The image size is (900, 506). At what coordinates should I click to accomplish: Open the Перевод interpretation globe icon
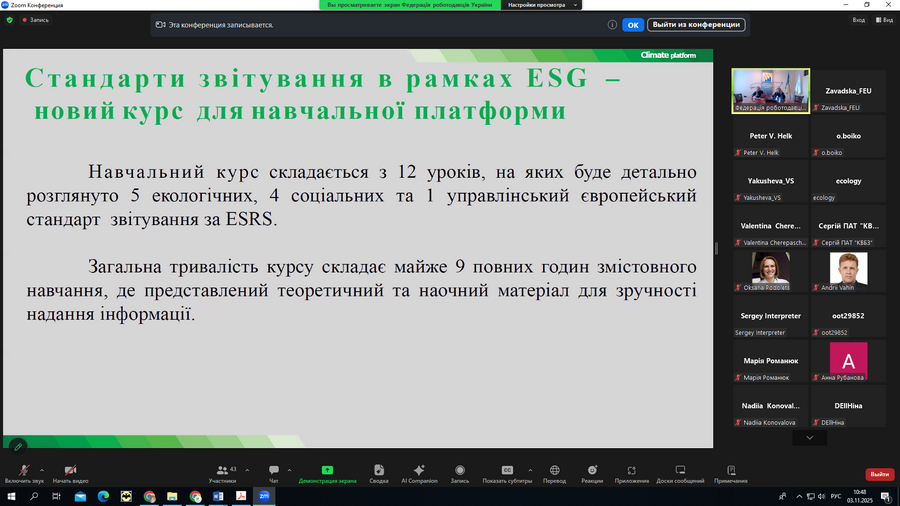(x=554, y=471)
